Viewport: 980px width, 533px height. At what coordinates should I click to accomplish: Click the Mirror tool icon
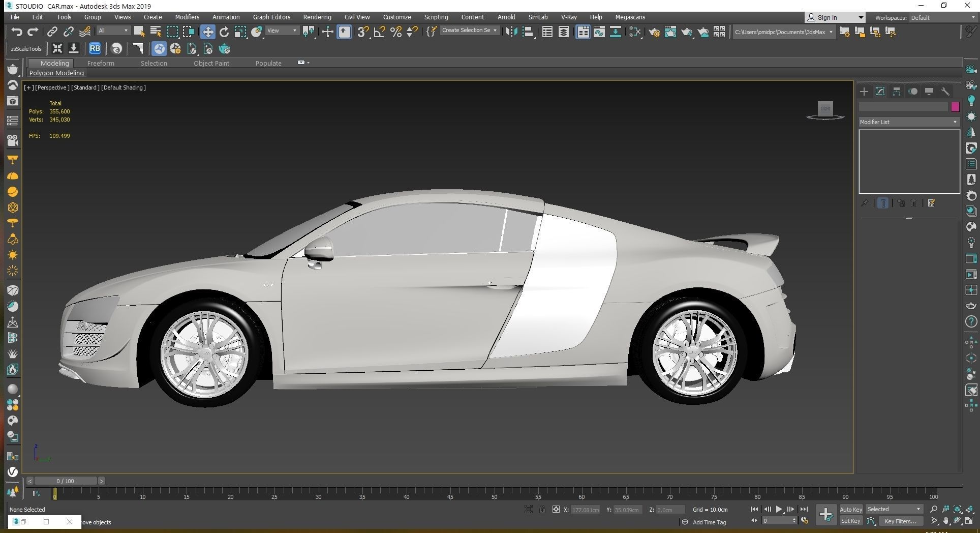point(511,32)
